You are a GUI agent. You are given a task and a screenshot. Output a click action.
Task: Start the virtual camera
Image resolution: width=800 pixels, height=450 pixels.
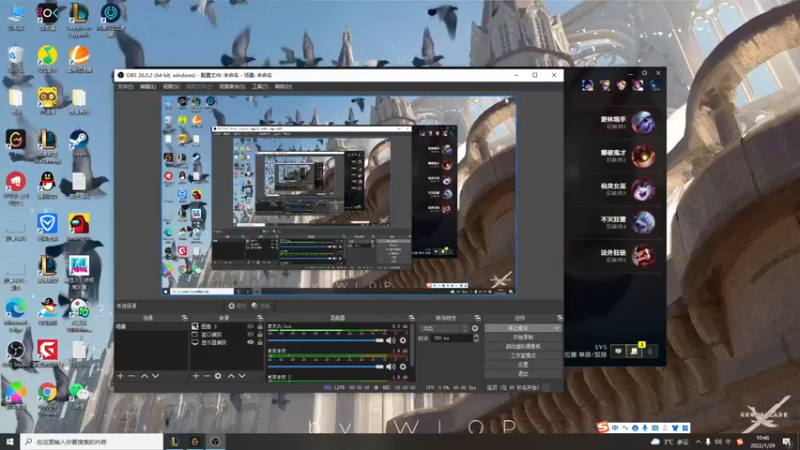pos(523,346)
